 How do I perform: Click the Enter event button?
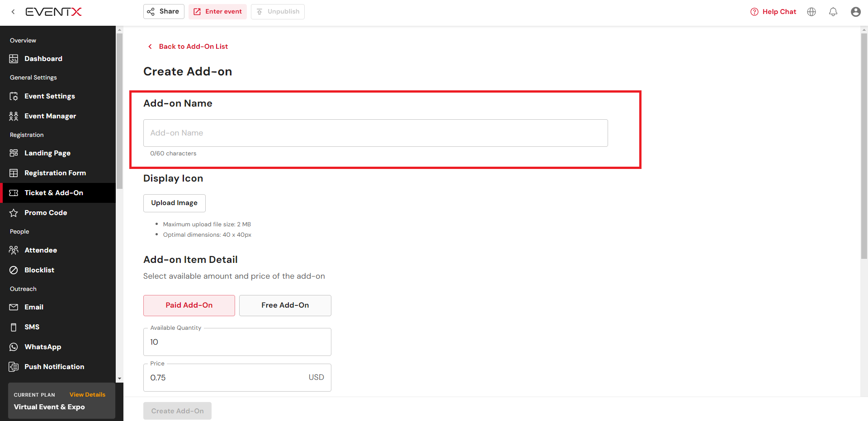217,11
